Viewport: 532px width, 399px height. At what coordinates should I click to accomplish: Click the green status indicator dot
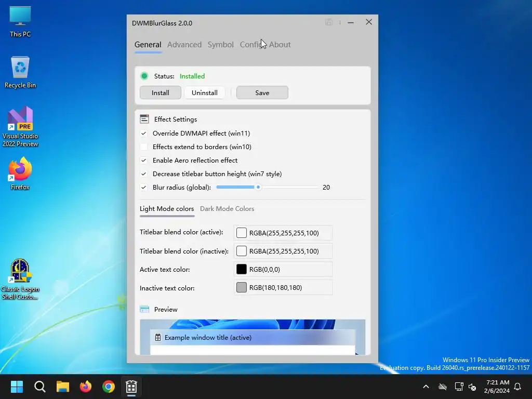click(144, 76)
